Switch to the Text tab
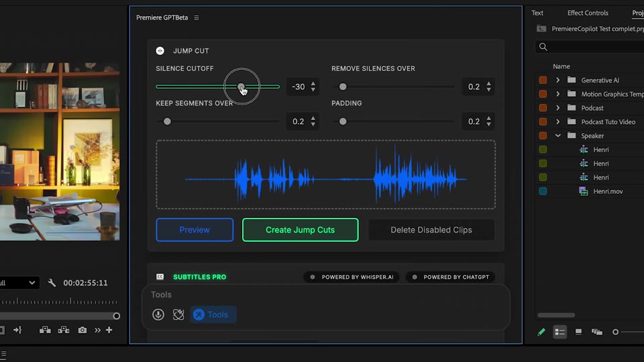This screenshot has width=644, height=362. coord(537,13)
